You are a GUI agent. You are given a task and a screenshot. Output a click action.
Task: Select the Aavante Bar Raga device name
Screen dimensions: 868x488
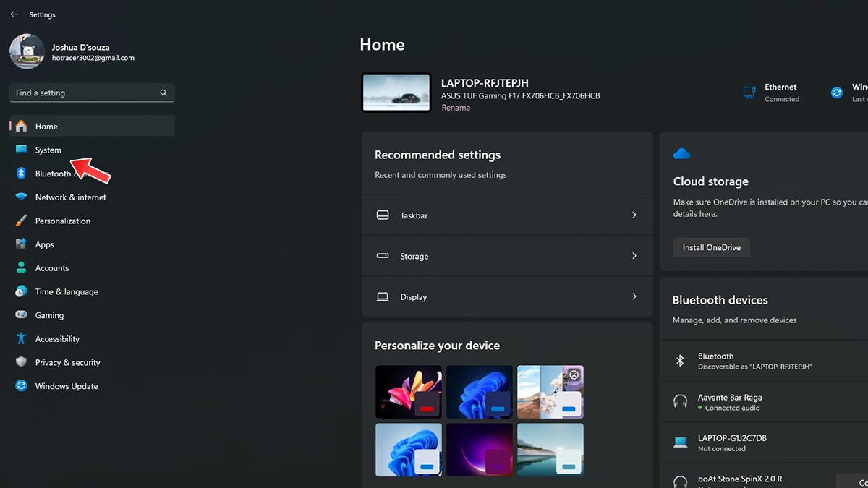point(730,398)
